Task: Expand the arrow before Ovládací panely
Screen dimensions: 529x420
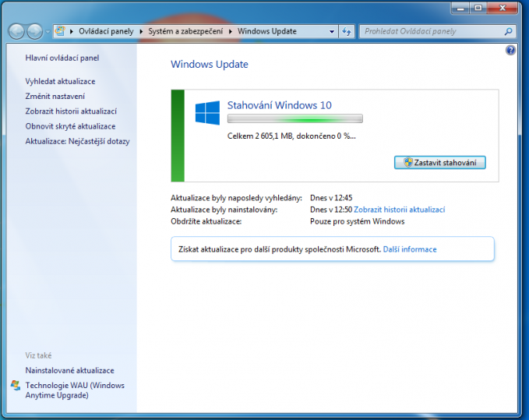Action: 72,31
